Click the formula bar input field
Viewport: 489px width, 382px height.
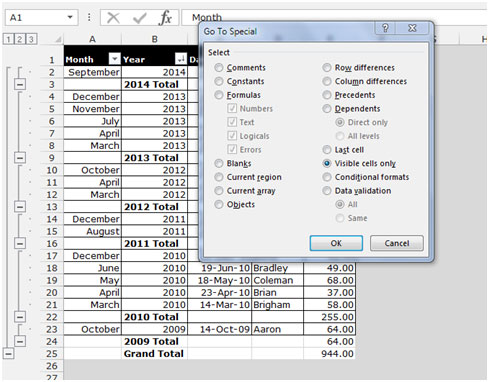(333, 18)
